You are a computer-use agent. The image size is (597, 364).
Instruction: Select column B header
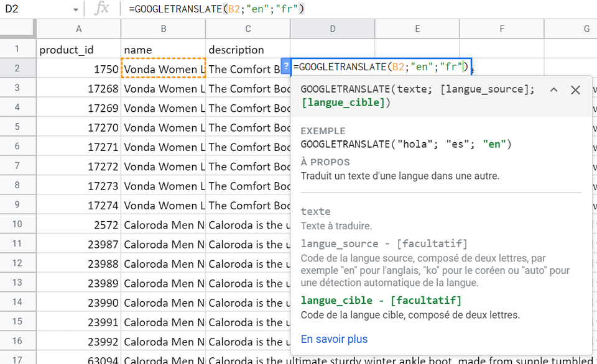(164, 29)
